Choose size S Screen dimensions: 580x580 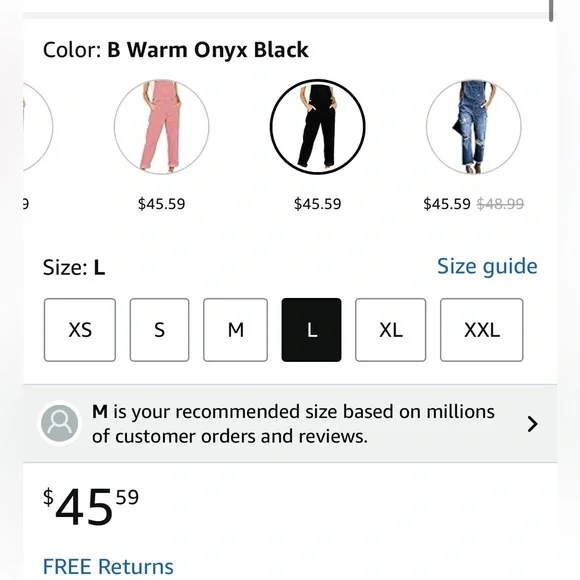[x=159, y=330]
